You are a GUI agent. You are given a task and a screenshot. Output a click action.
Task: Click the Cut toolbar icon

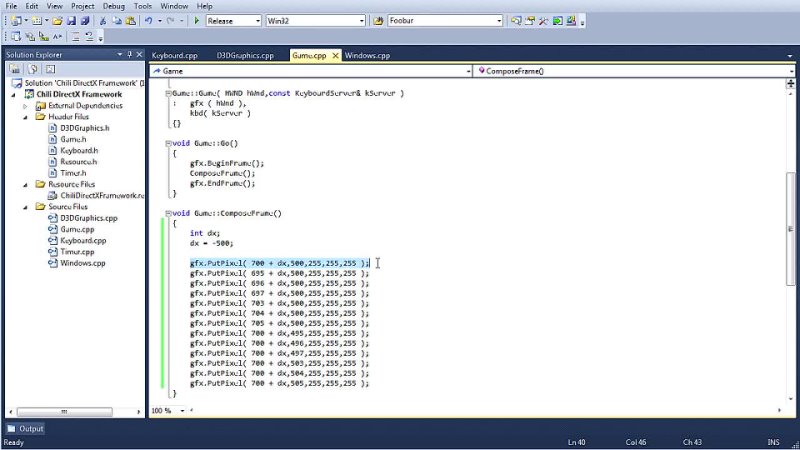pyautogui.click(x=103, y=21)
